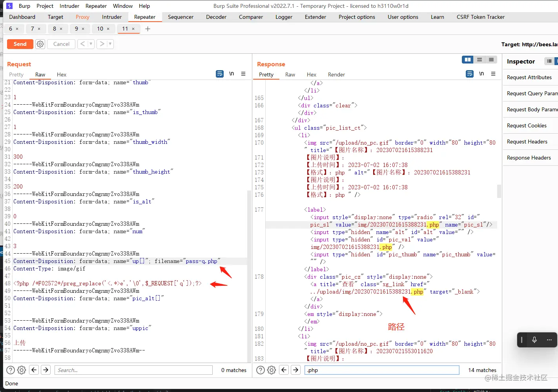Viewport: 558px width, 392px height.
Task: Open the Logger tab
Action: point(284,17)
